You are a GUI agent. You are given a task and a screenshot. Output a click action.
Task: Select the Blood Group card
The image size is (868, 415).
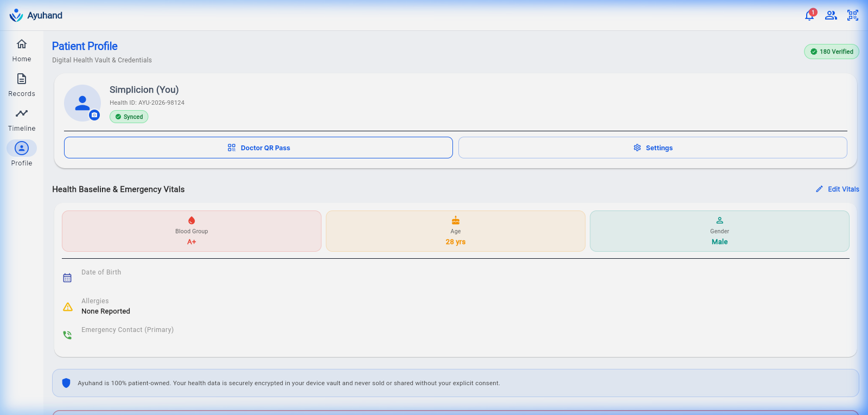pyautogui.click(x=192, y=231)
